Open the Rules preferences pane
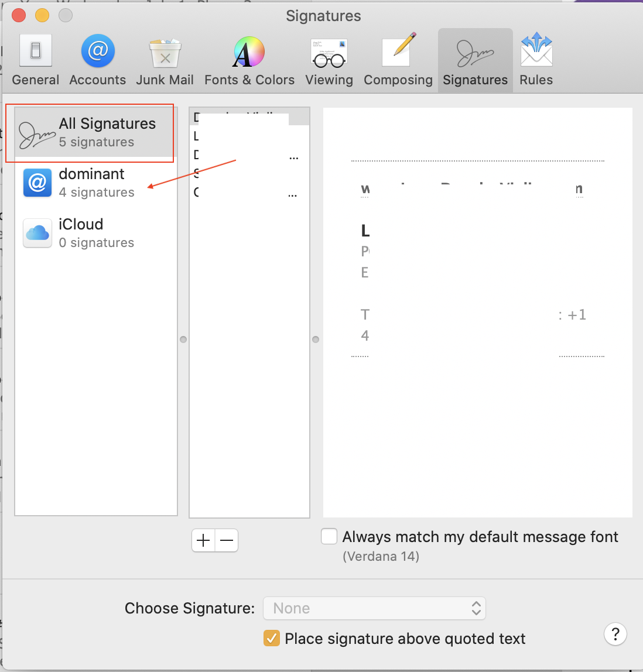 click(536, 60)
